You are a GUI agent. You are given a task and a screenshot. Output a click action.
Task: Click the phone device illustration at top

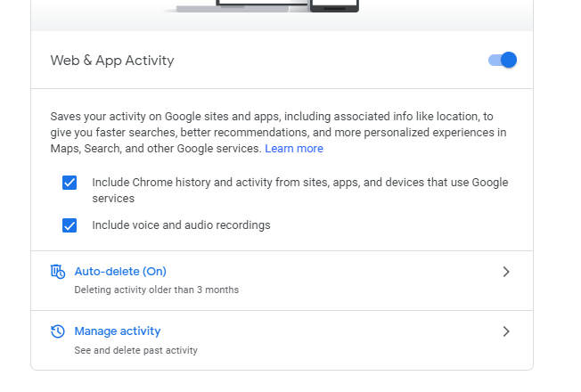[x=334, y=5]
